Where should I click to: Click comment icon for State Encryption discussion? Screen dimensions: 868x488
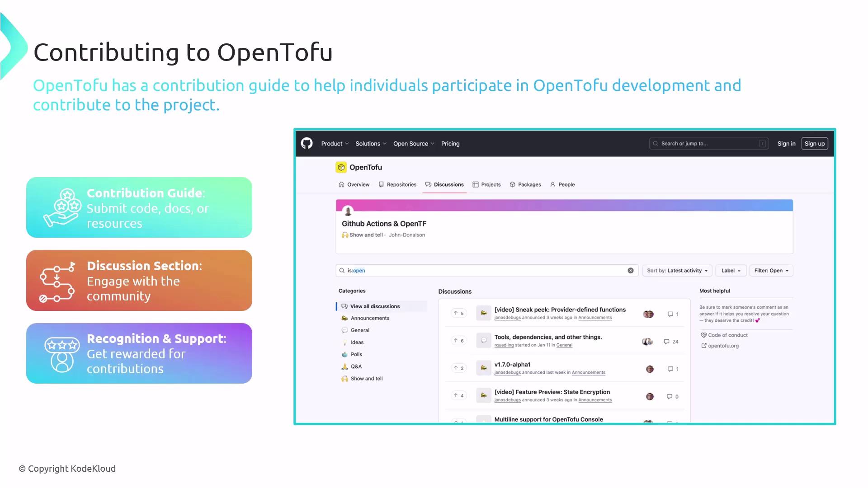669,396
